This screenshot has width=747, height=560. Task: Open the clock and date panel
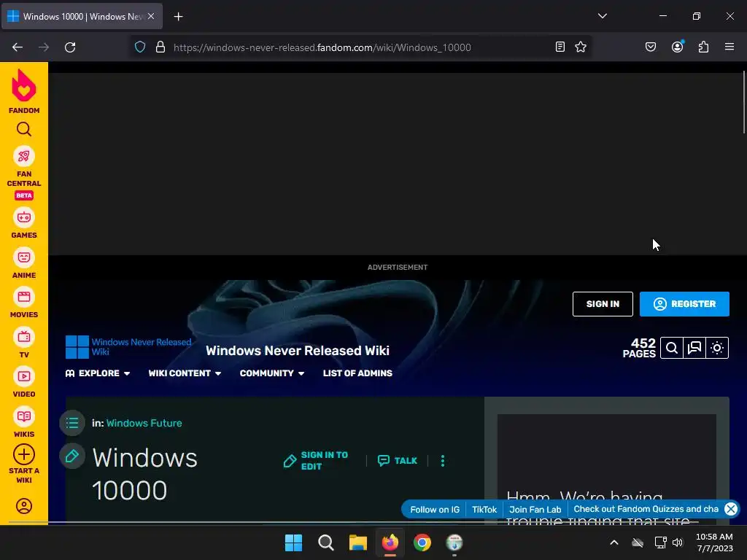714,542
